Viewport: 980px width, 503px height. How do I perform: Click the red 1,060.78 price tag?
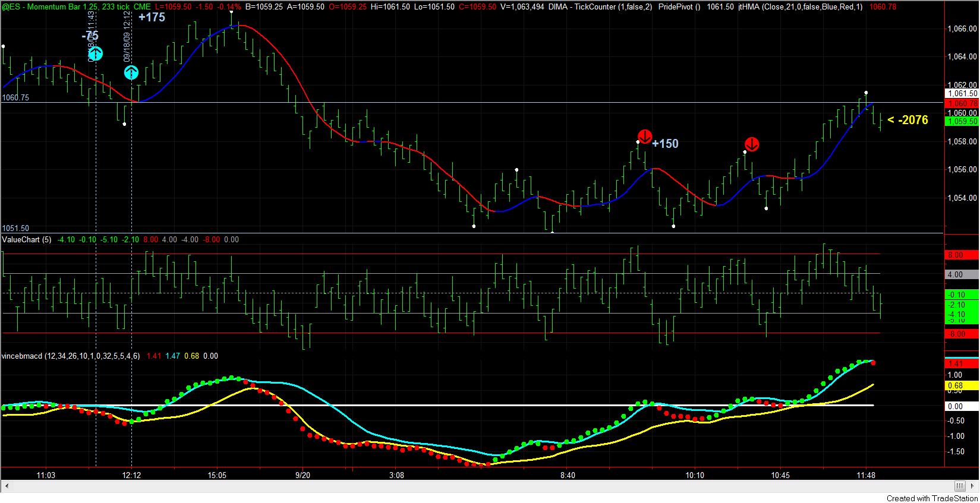point(962,103)
